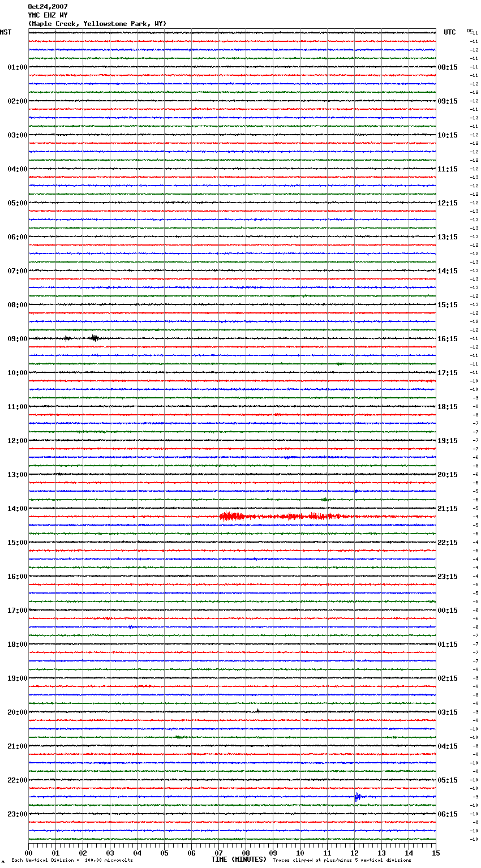
Task: Click the 16:15 UTC time label
Action: click(448, 339)
